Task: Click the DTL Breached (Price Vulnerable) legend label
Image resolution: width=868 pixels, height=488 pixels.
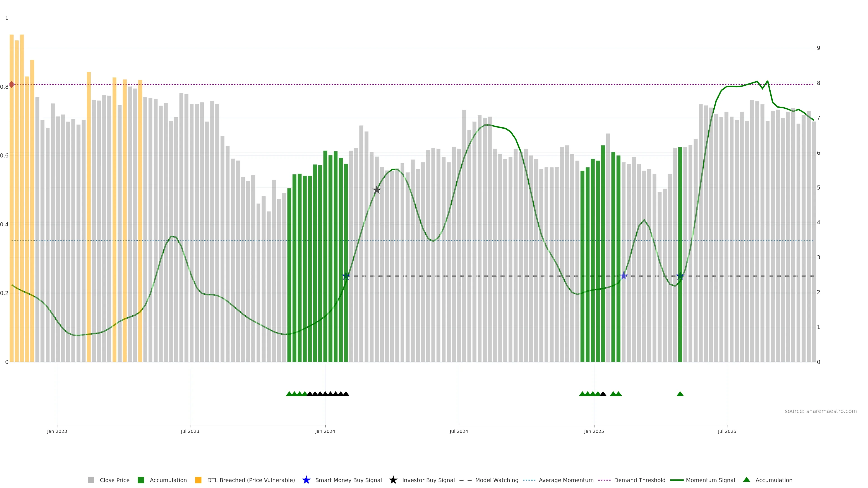Action: pyautogui.click(x=251, y=480)
